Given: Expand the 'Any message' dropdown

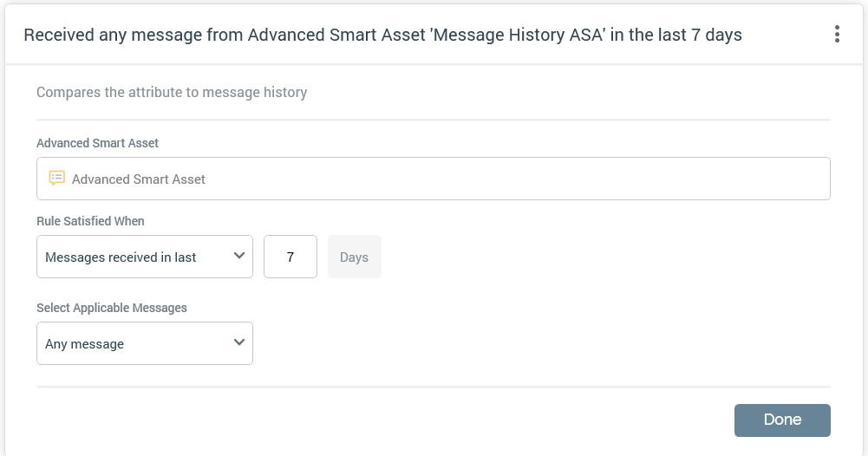Looking at the screenshot, I should (x=144, y=343).
